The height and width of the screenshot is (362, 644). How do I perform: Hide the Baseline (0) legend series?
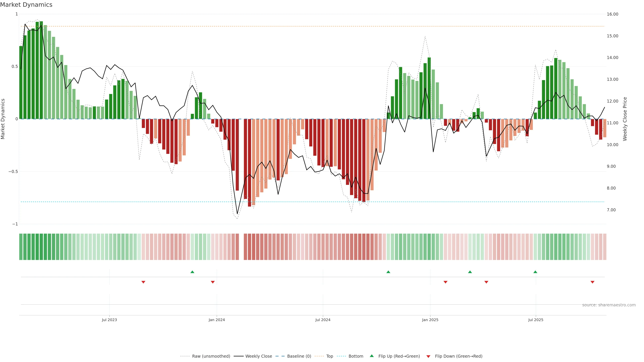(x=299, y=356)
